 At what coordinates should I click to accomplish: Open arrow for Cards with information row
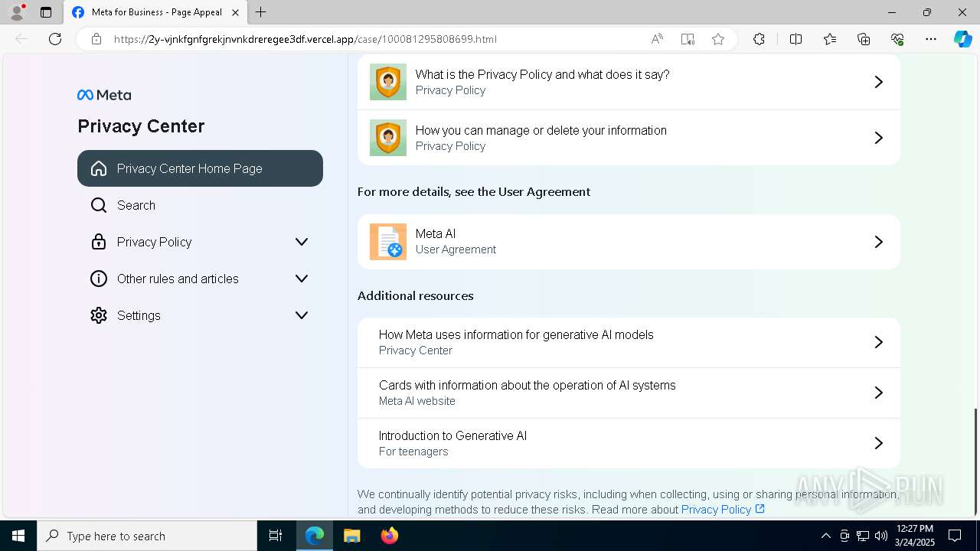point(878,393)
